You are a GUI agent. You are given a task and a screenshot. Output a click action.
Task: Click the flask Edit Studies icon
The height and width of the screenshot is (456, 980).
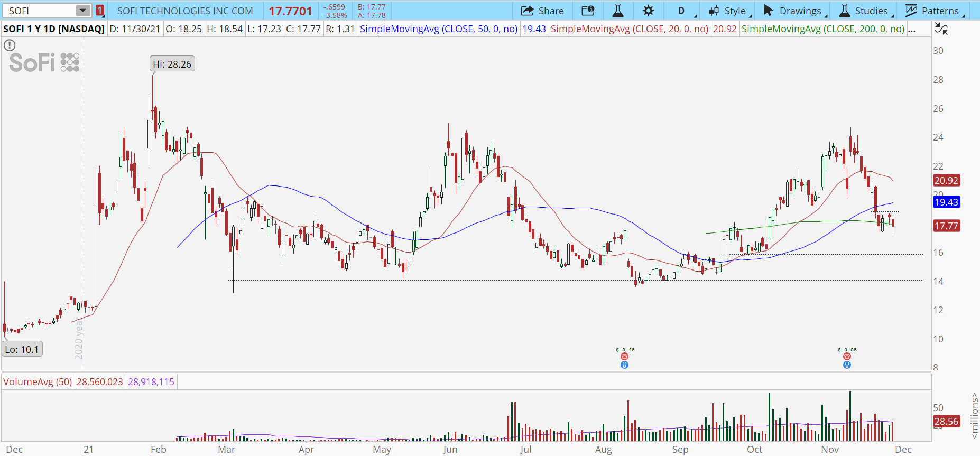tap(617, 11)
